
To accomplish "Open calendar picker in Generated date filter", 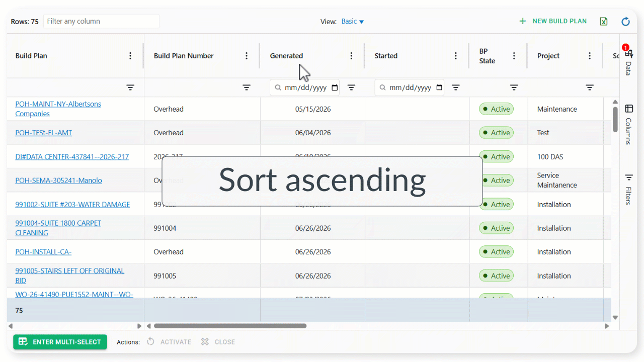I will tap(335, 87).
